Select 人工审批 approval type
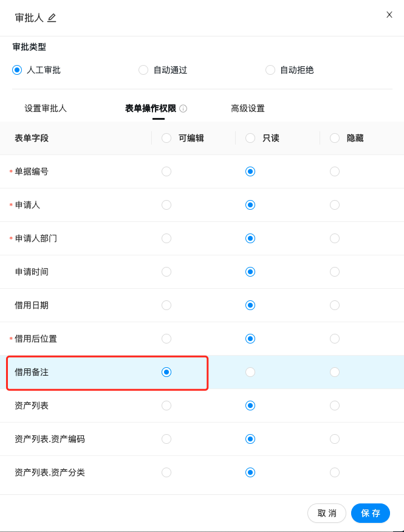Viewport: 404px width, 532px height. [x=17, y=70]
